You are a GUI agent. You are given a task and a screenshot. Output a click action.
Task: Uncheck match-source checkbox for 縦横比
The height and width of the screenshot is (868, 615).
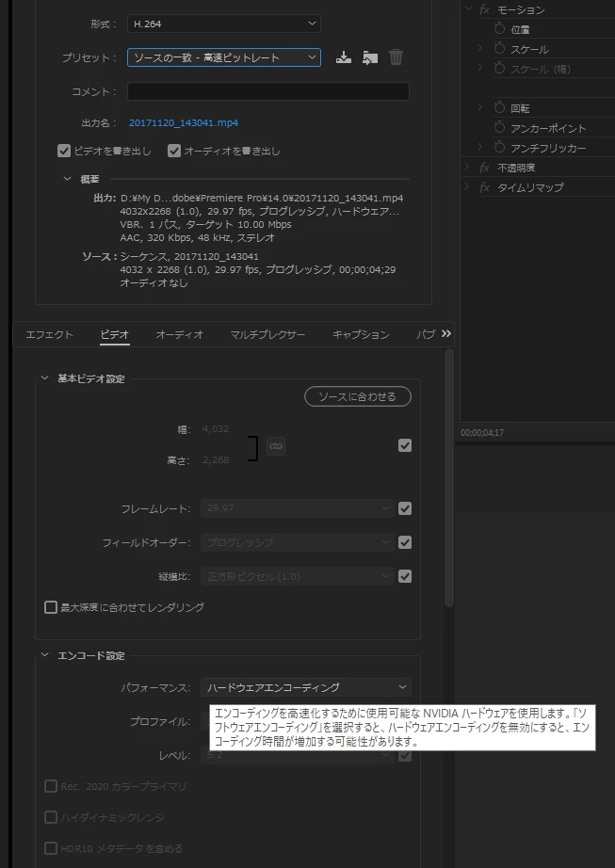pos(405,576)
